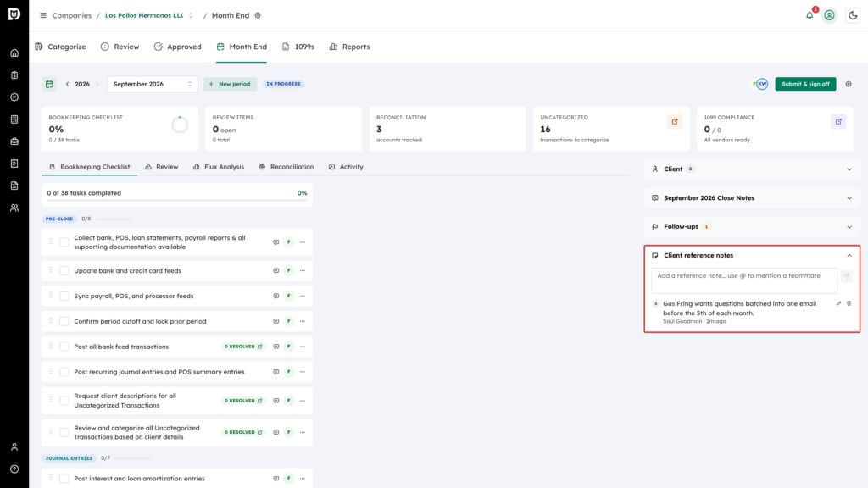Check Confirm period cutoff and lock prior period
This screenshot has width=868, height=488.
[64, 321]
